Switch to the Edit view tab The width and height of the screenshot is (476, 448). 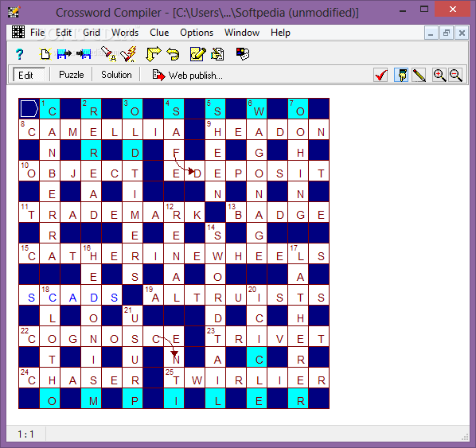coord(29,75)
